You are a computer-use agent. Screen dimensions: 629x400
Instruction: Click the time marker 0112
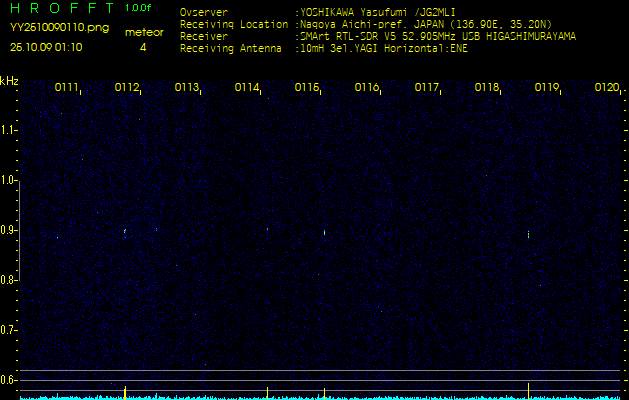pos(126,87)
